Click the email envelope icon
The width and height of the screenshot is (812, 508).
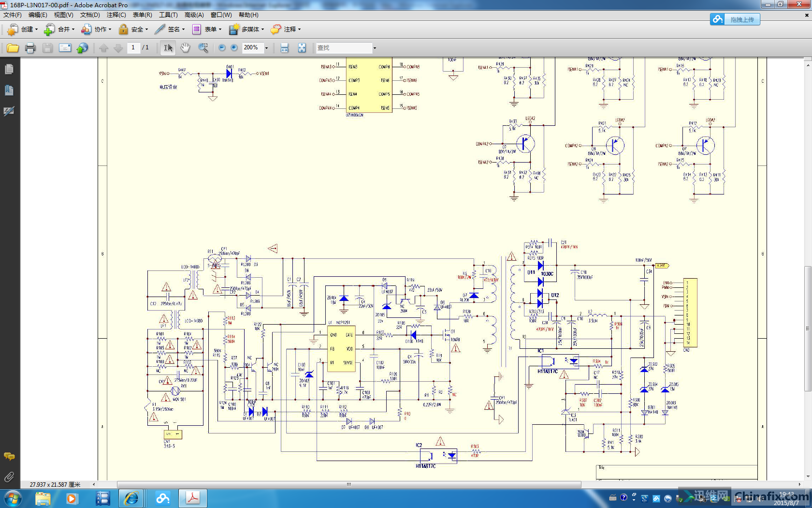coord(65,48)
